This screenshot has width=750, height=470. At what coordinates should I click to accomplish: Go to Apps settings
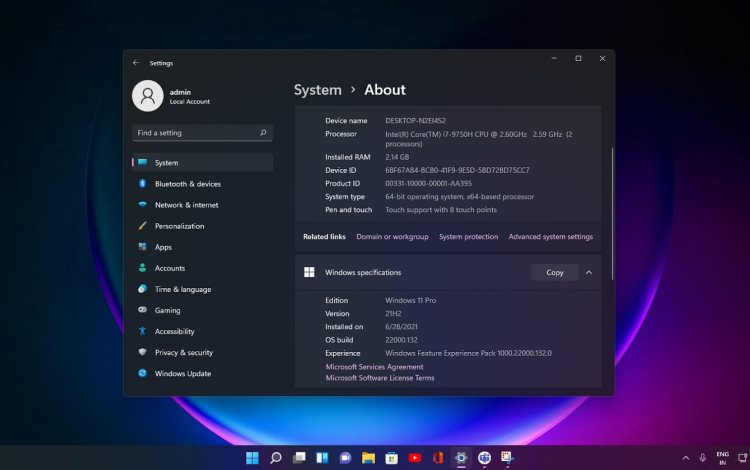tap(163, 247)
